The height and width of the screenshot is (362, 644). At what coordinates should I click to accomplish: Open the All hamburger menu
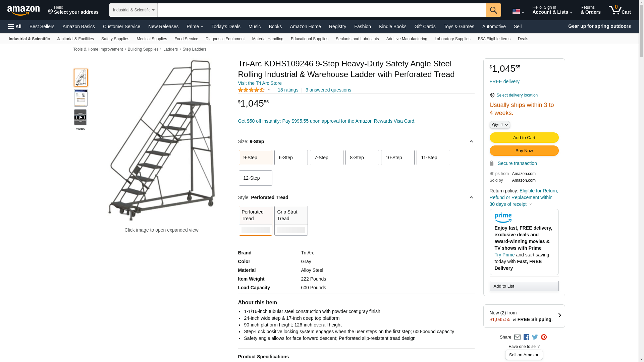click(15, 26)
